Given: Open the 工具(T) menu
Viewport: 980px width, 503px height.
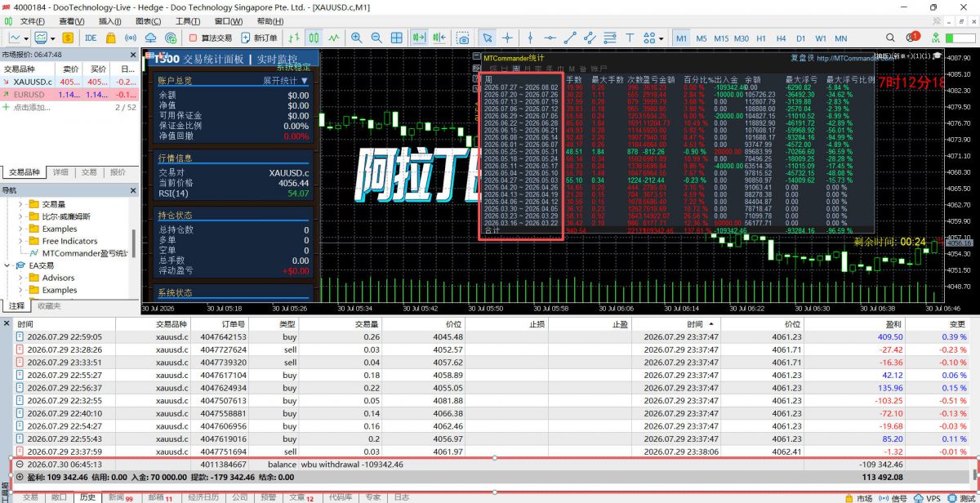Looking at the screenshot, I should pyautogui.click(x=188, y=21).
